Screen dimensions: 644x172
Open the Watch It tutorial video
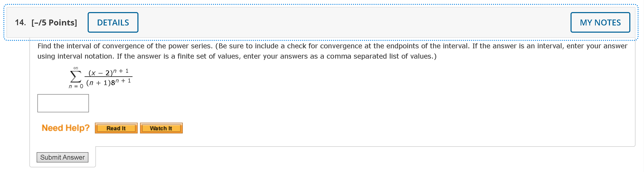[161, 128]
